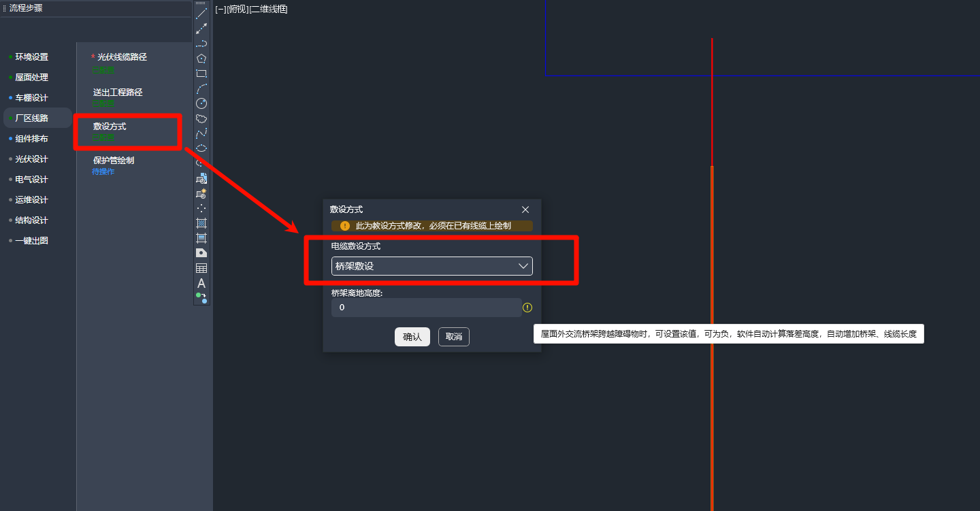Click the [二维线框] visual style label
Image resolution: width=980 pixels, height=511 pixels.
pyautogui.click(x=269, y=10)
